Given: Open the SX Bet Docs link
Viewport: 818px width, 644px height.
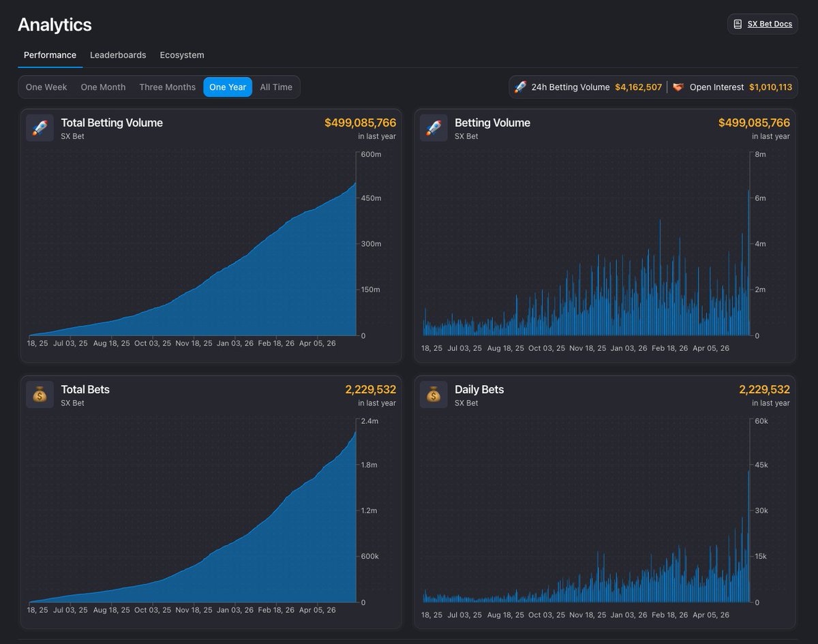Looking at the screenshot, I should tap(762, 24).
